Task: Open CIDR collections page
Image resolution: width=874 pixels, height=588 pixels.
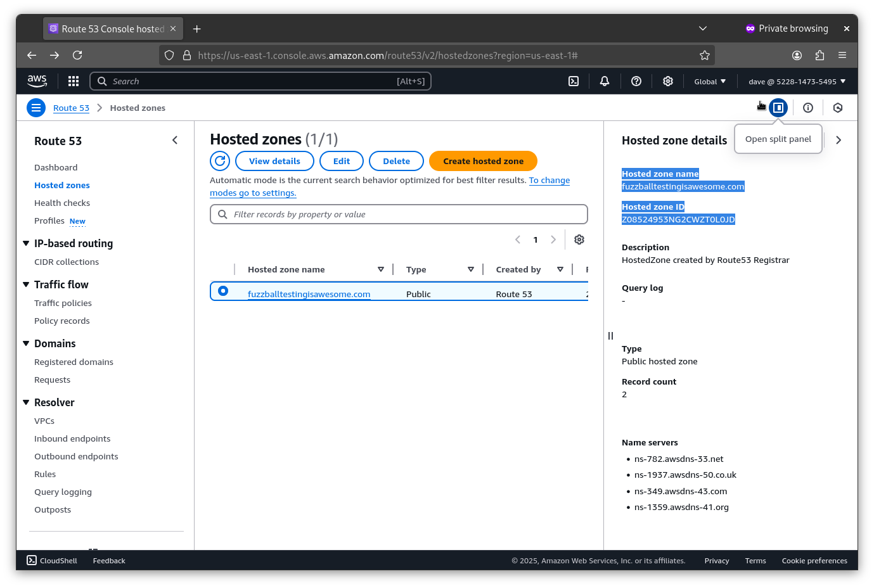Action: click(67, 262)
